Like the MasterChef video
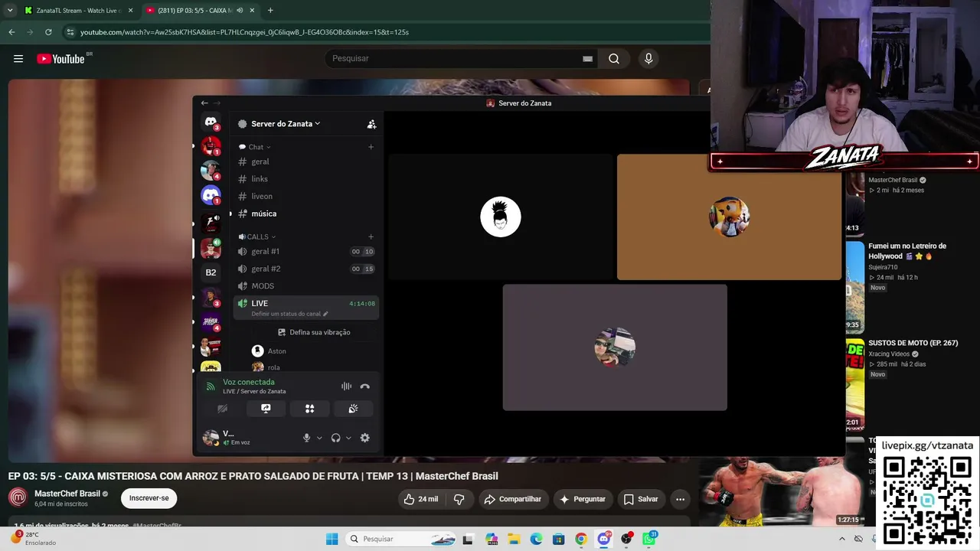The image size is (980, 551). click(421, 499)
